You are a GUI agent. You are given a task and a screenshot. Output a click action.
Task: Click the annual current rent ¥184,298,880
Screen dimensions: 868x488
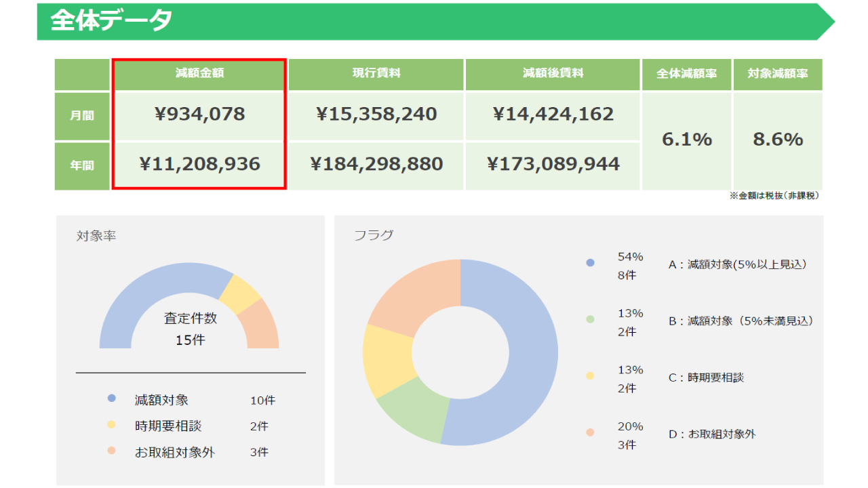pos(376,164)
